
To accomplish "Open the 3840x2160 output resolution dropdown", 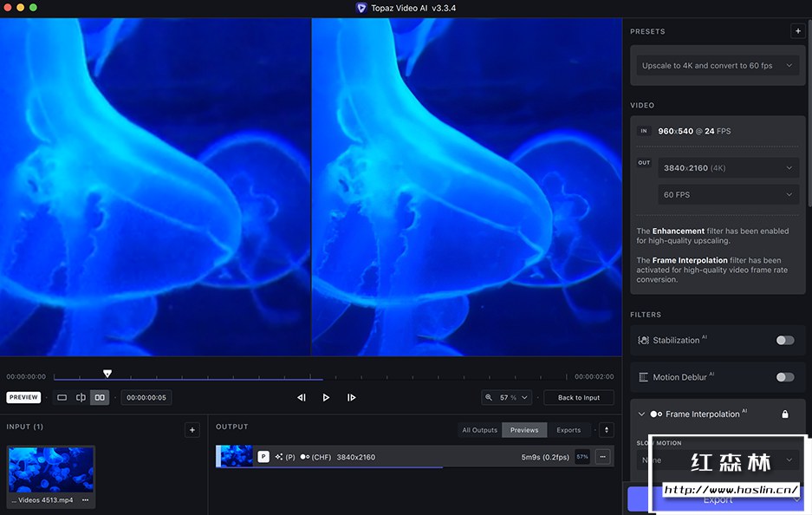I will point(728,167).
